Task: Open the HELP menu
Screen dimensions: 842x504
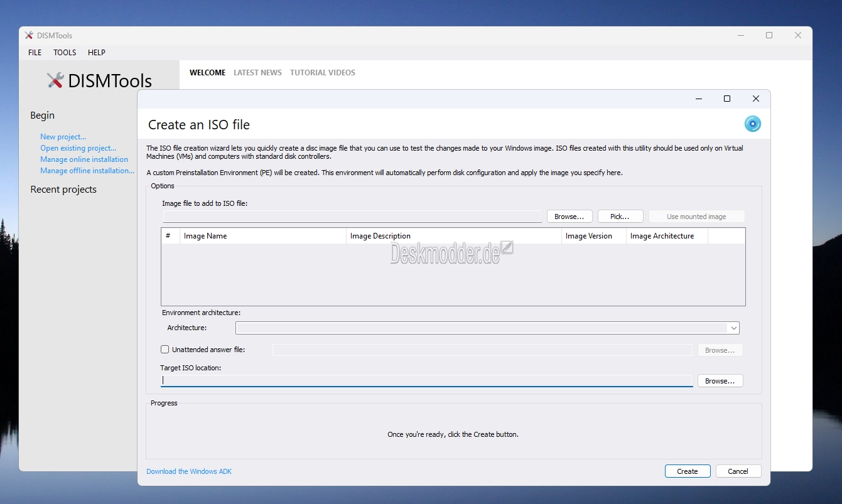Action: click(x=96, y=53)
